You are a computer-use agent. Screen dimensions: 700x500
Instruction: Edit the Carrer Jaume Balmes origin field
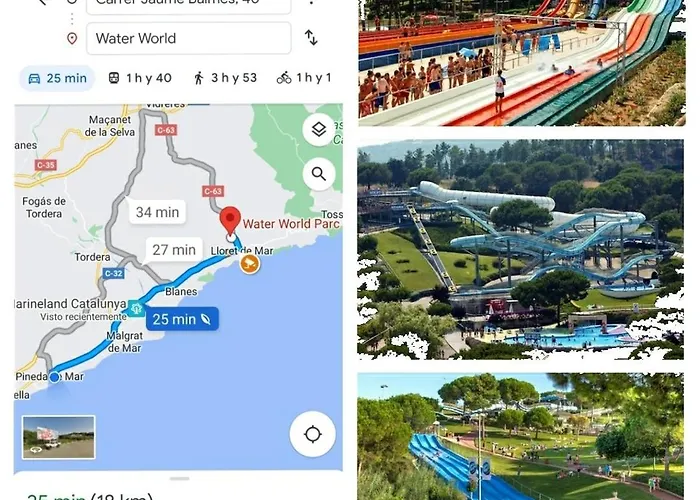189,5
